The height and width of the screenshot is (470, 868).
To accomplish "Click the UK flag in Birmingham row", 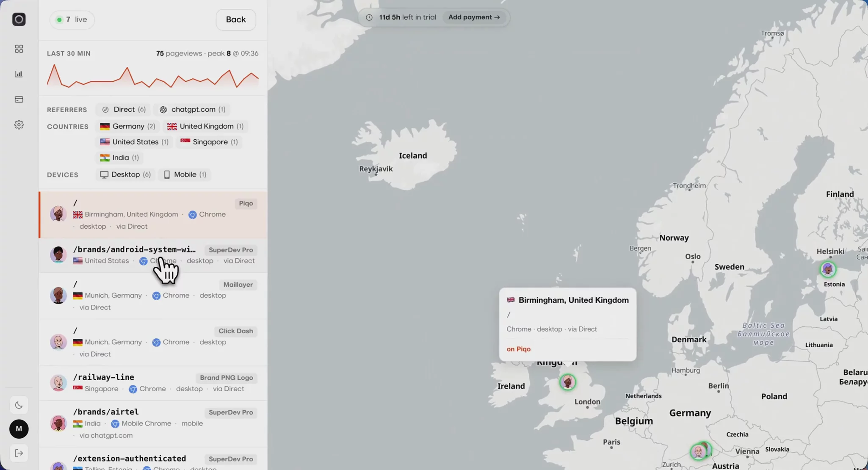I will point(77,215).
